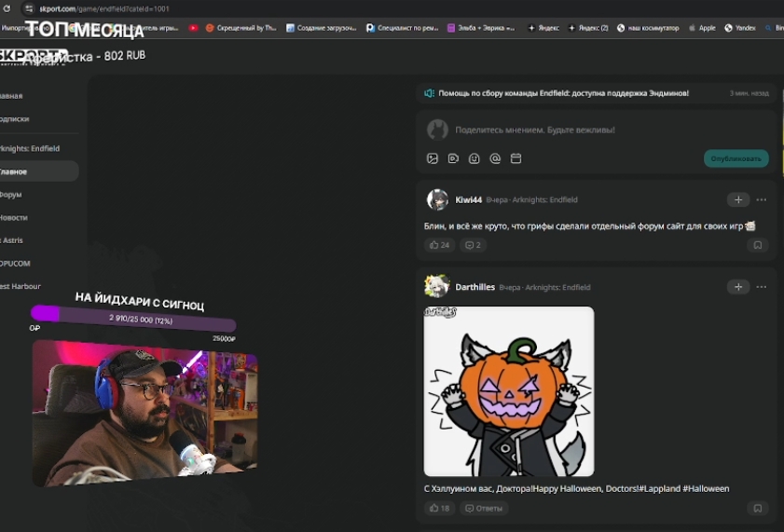The height and width of the screenshot is (532, 784).
Task: Go to the 'Главное' sidebar section
Action: click(39, 171)
